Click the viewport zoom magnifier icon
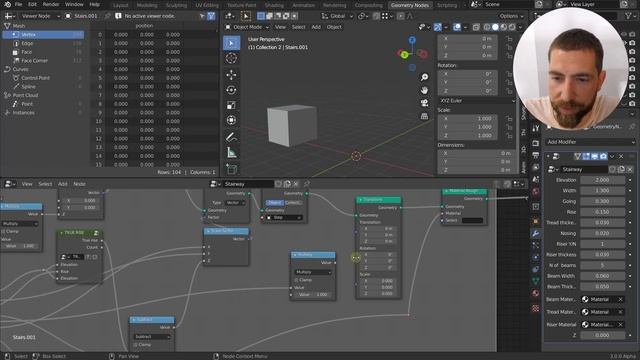This screenshot has height=360, width=640. click(424, 77)
